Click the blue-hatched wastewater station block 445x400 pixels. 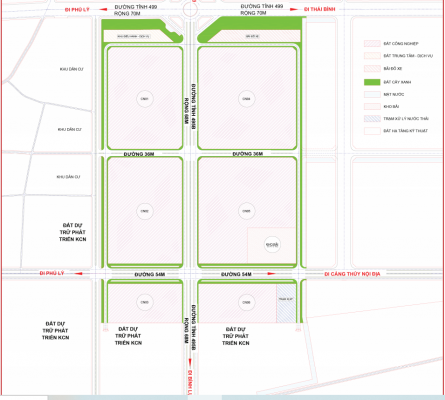coord(286,303)
